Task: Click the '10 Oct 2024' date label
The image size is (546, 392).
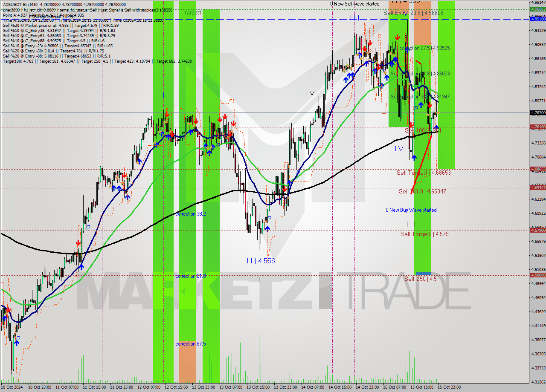Action: click(x=12, y=387)
